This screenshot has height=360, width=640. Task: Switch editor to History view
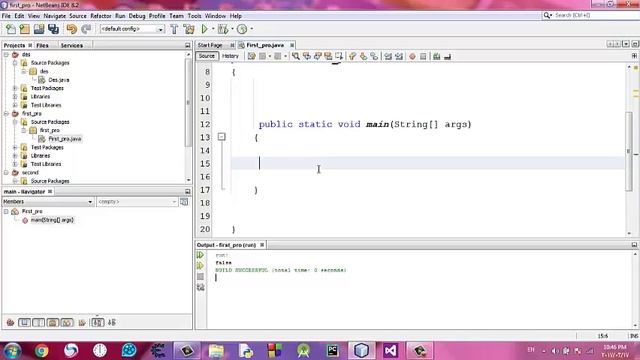click(230, 56)
